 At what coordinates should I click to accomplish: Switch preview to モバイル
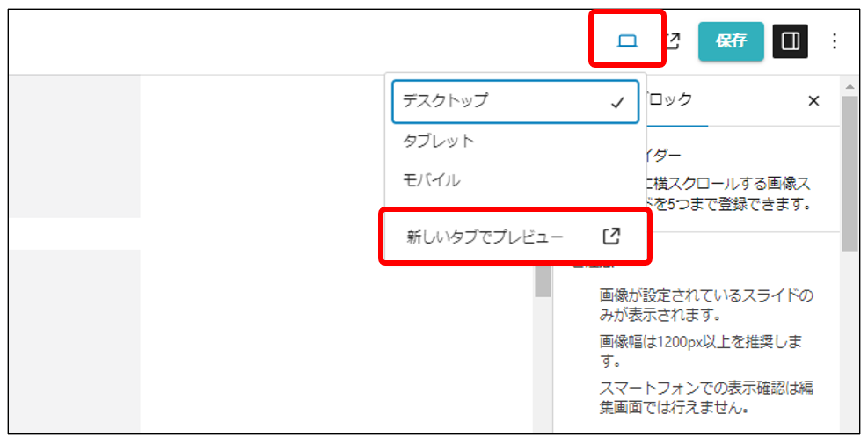pos(432,180)
